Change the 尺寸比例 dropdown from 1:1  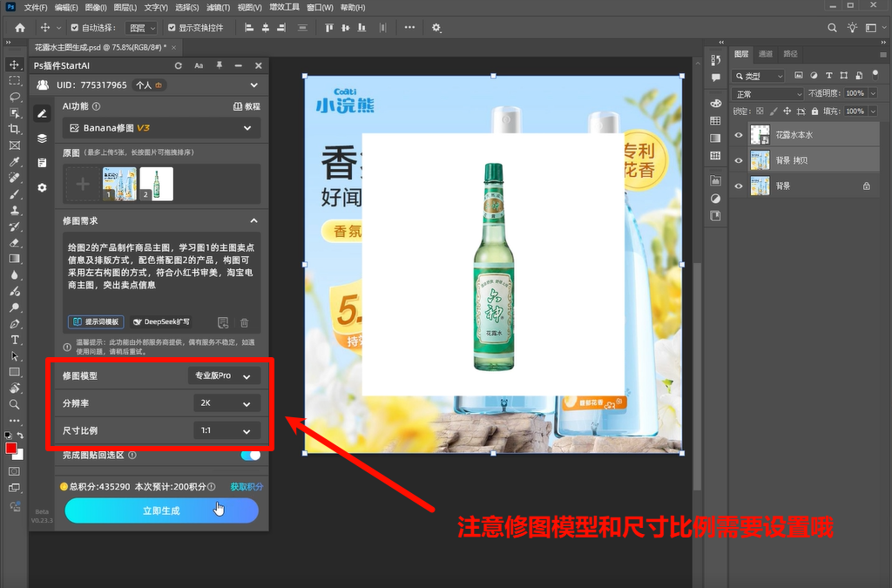[225, 430]
